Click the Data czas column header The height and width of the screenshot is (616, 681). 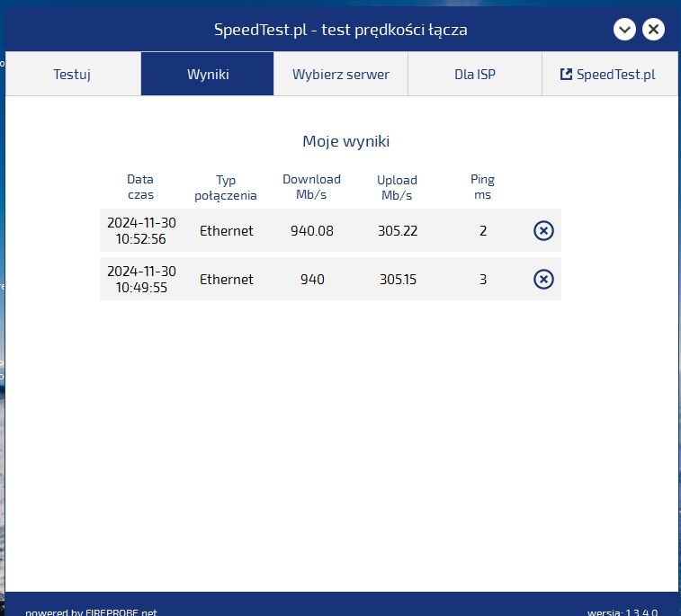[140, 187]
